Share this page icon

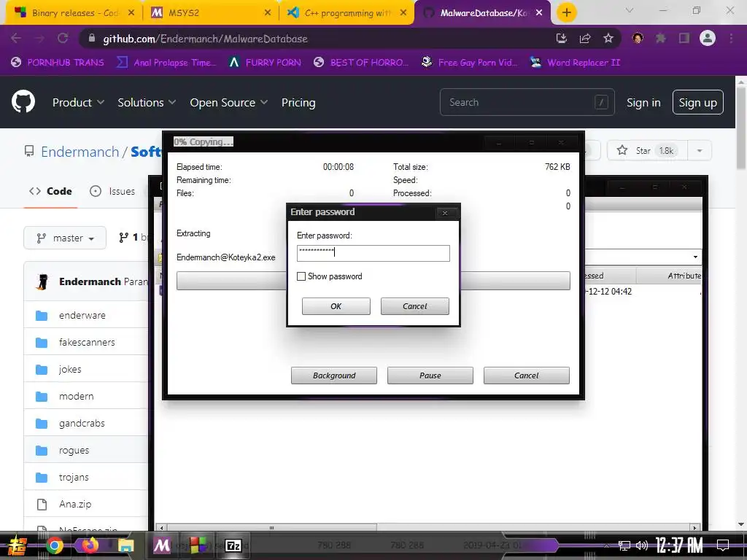tap(585, 38)
